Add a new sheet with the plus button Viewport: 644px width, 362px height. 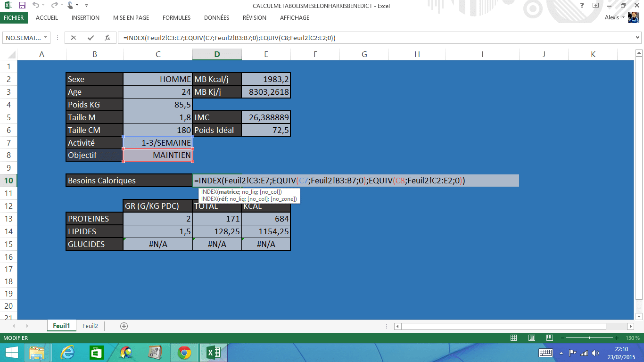124,326
